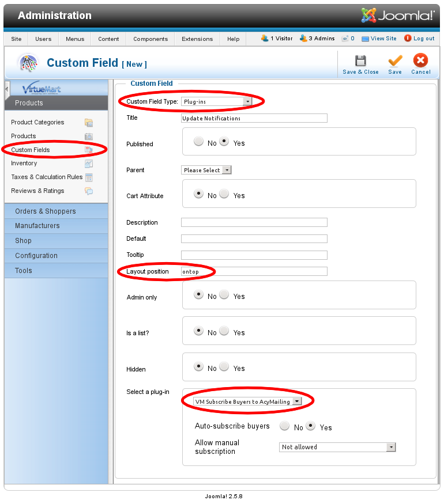Viewport: 444px width, 504px height.
Task: Click the Inventory chart icon
Action: 89,164
